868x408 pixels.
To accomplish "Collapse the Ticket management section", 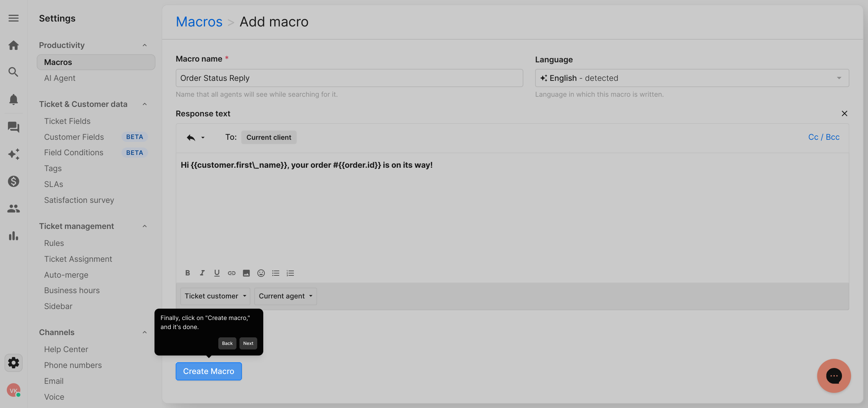I will point(145,226).
